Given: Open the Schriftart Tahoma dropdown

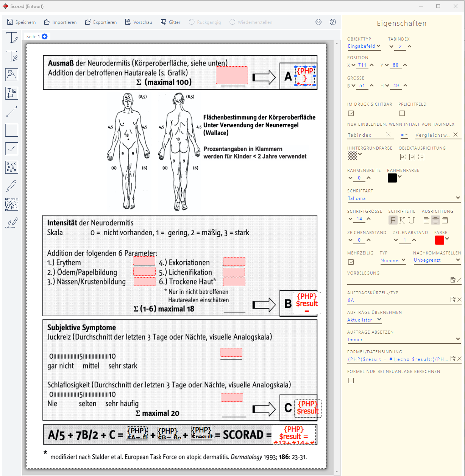Looking at the screenshot, I should pyautogui.click(x=404, y=198).
